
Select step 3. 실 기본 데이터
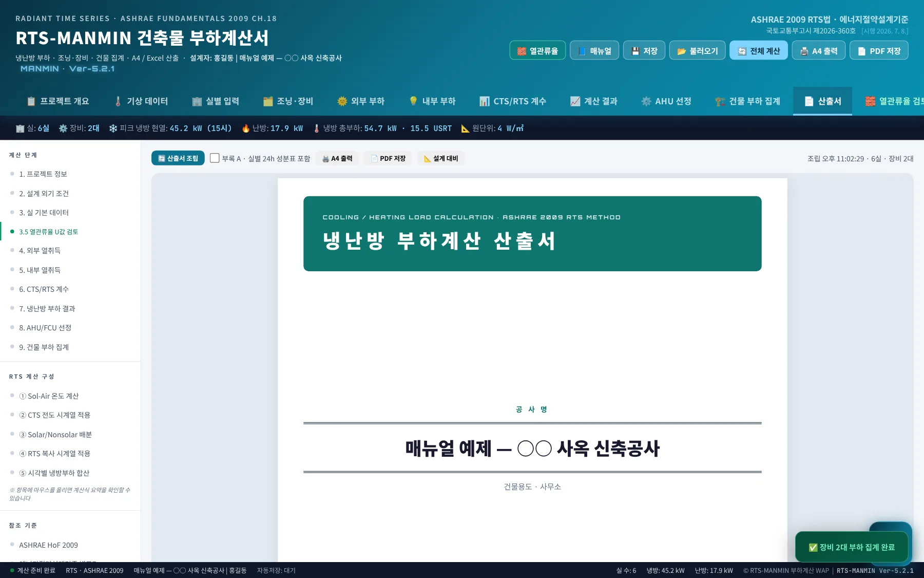point(70,213)
